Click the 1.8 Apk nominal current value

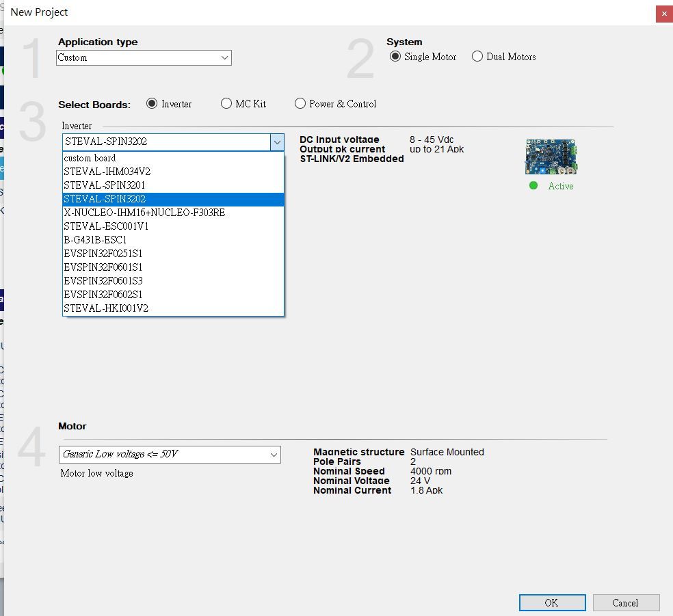pos(426,490)
